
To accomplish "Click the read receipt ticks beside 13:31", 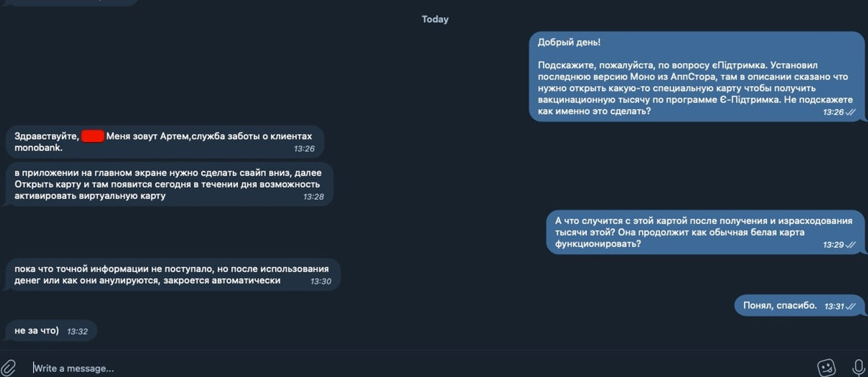I will click(850, 306).
